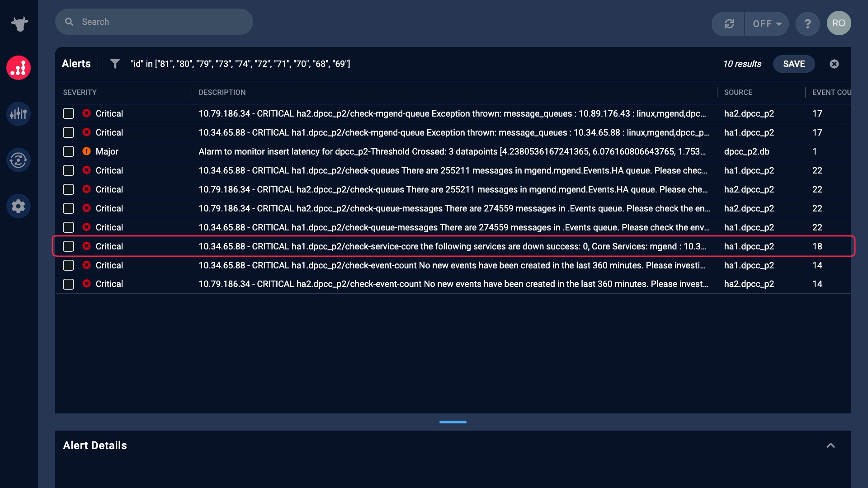This screenshot has width=868, height=488.
Task: Open the ha2 check-mgend-queue alert description
Action: pyautogui.click(x=452, y=113)
